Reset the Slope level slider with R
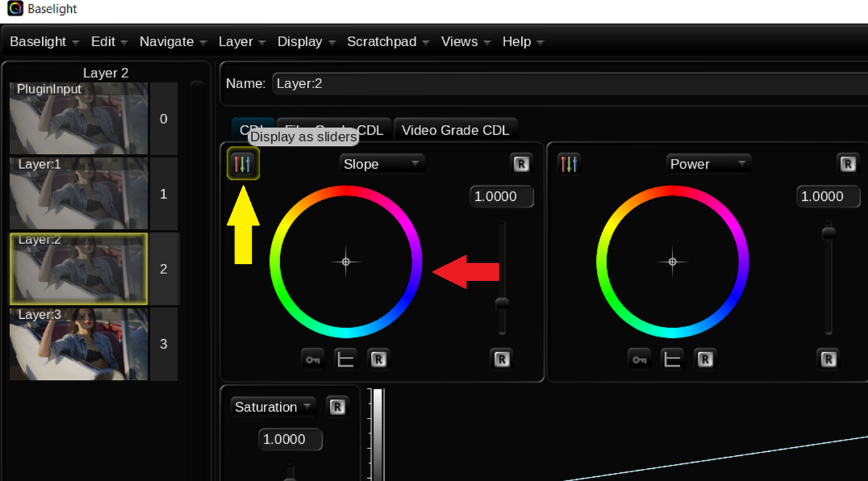The width and height of the screenshot is (868, 481). tap(502, 360)
